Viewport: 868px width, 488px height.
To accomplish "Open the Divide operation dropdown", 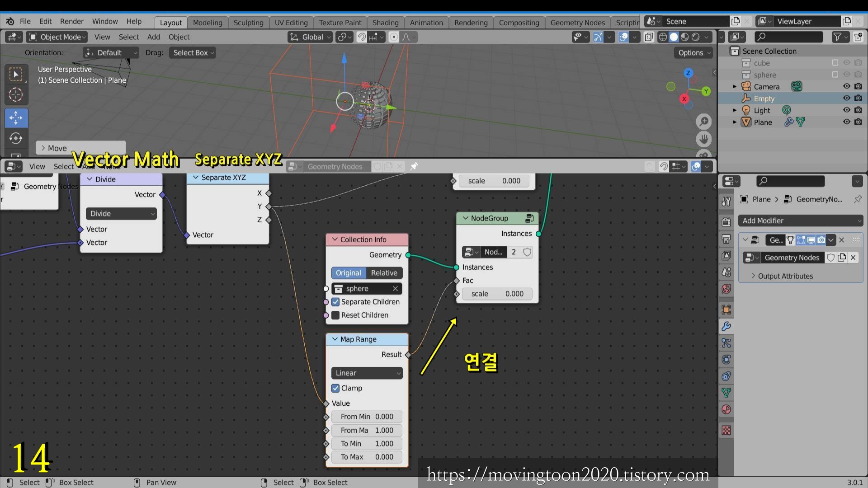I will point(121,213).
